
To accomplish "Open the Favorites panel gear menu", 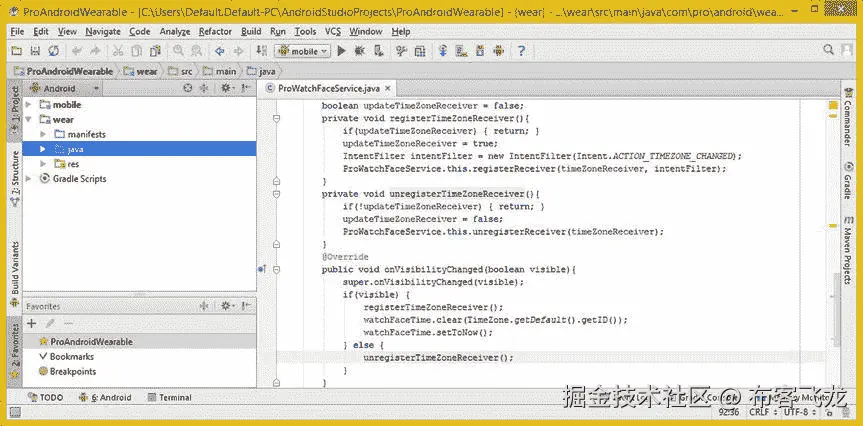I will point(227,306).
